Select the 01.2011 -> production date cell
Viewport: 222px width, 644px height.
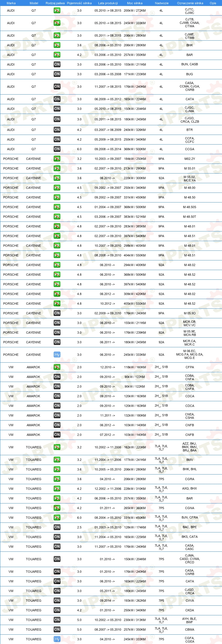coord(107,508)
